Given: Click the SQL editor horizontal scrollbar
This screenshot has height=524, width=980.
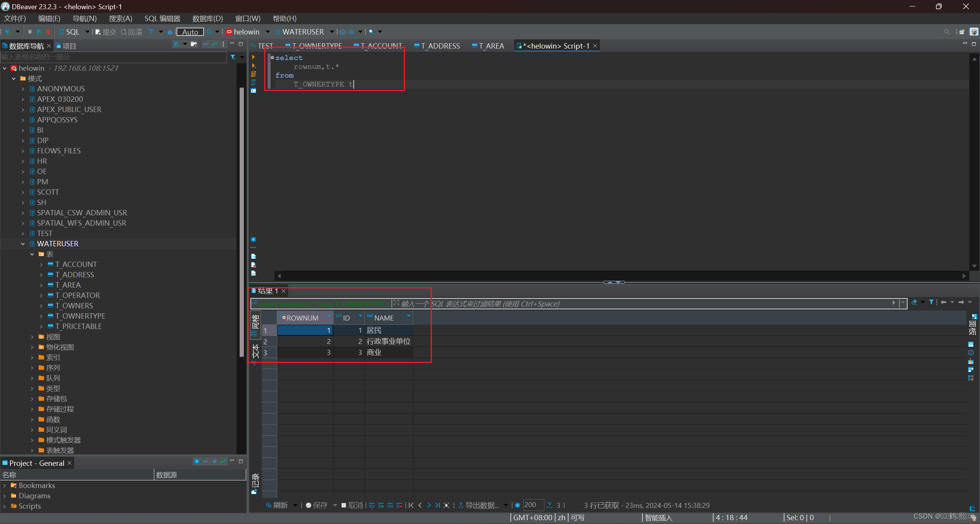Looking at the screenshot, I should pyautogui.click(x=620, y=275).
